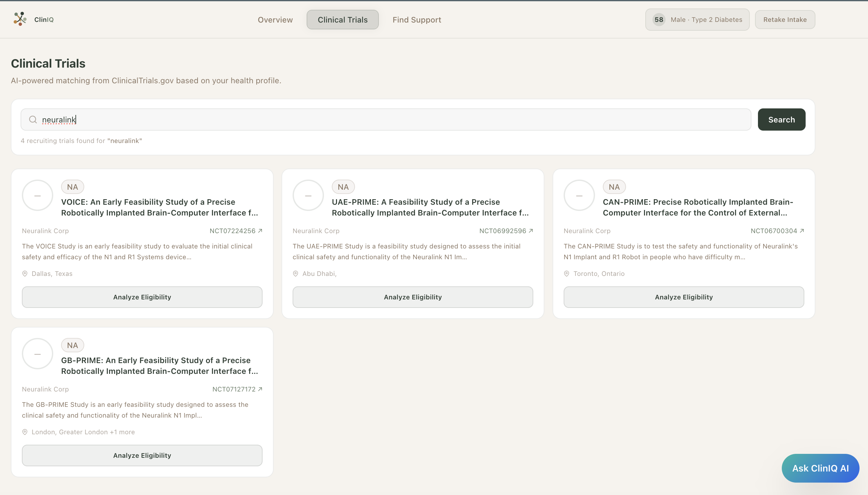Analyze Eligibility for the GB-PRIME trial

[142, 455]
